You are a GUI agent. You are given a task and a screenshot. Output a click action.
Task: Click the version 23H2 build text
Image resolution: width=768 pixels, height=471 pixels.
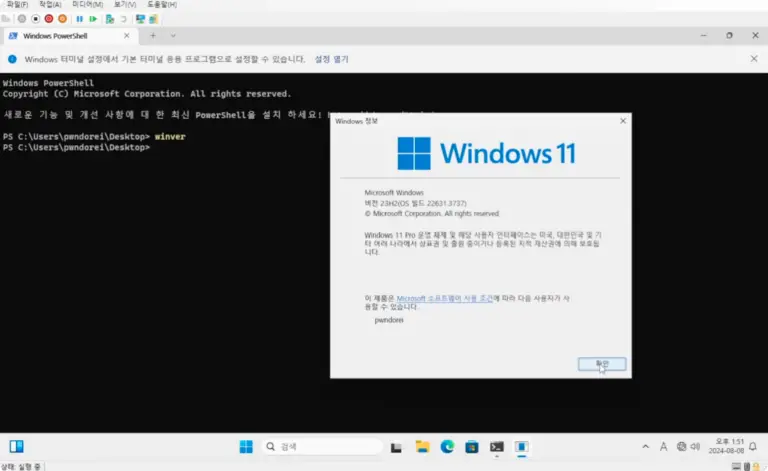(415, 203)
